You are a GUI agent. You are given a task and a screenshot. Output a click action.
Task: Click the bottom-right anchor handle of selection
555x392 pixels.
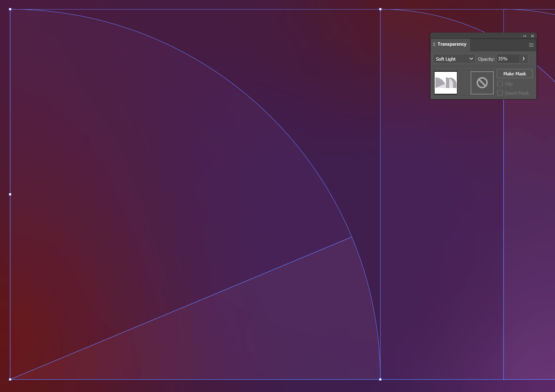380,379
